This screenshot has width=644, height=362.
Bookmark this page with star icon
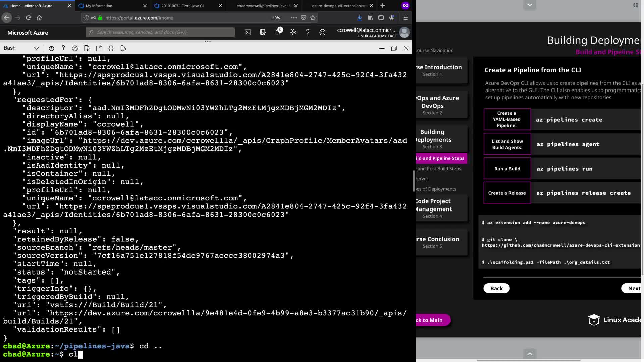coord(313,18)
